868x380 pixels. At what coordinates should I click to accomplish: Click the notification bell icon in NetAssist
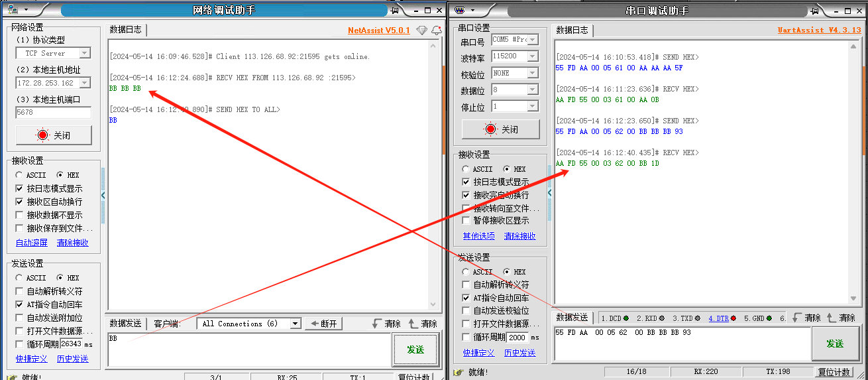coord(437,31)
